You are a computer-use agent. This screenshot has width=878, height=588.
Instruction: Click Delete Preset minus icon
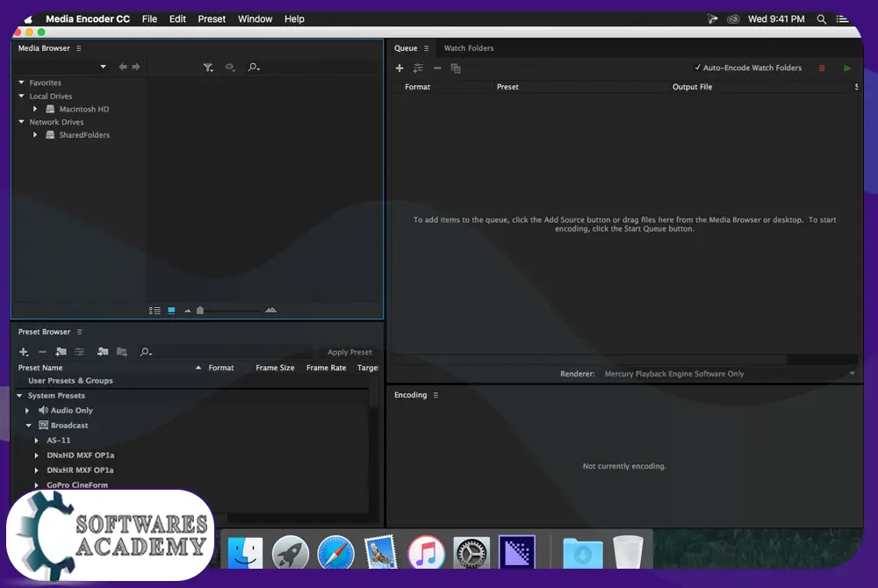pos(42,352)
